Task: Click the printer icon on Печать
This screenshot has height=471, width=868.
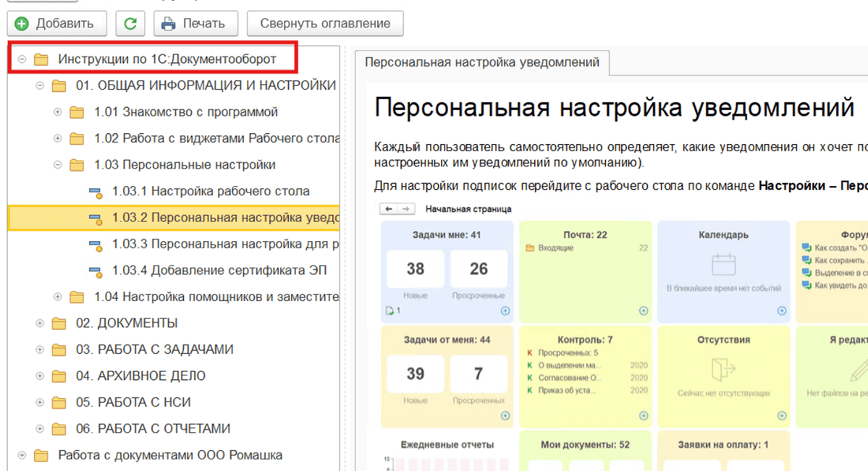Action: point(168,24)
